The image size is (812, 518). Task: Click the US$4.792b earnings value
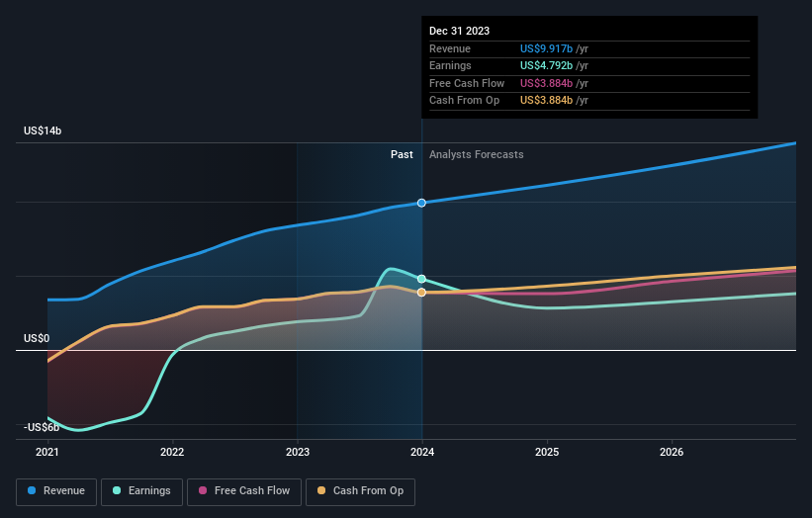pyautogui.click(x=546, y=65)
